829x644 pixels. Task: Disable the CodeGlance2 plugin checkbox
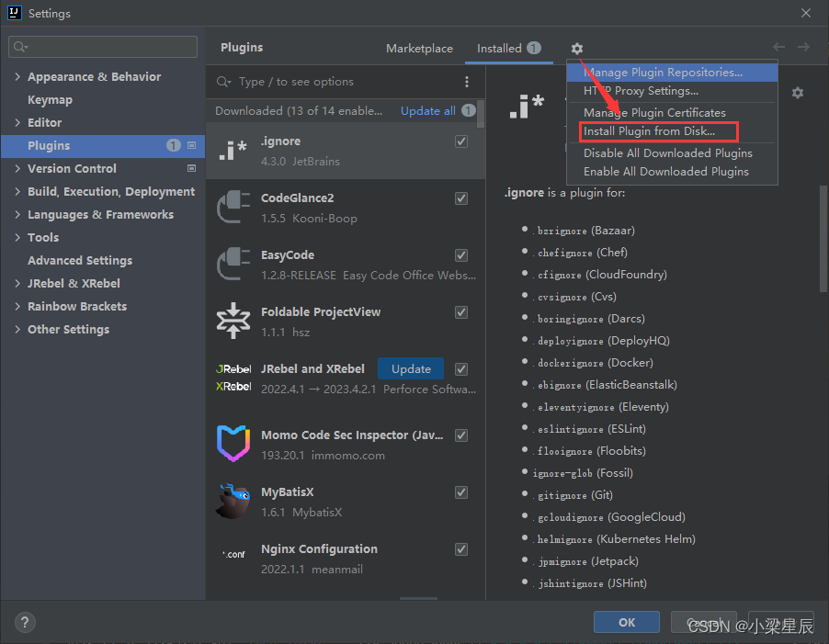tap(461, 198)
